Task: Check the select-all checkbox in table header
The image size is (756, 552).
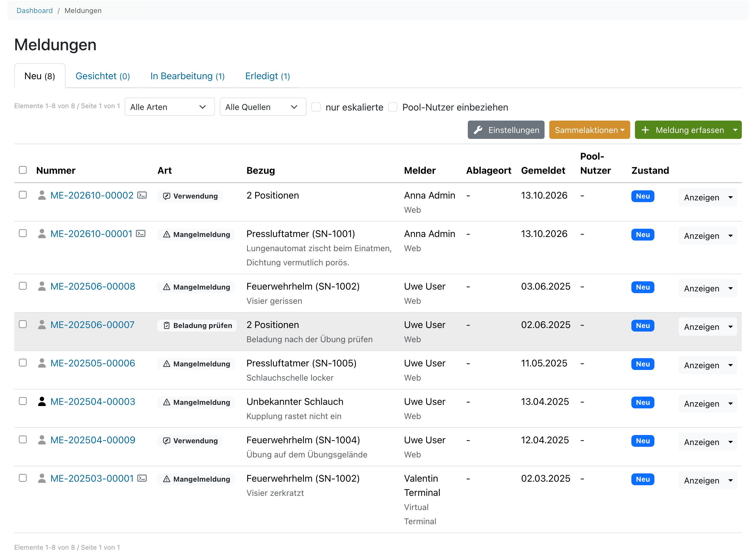Action: [23, 170]
